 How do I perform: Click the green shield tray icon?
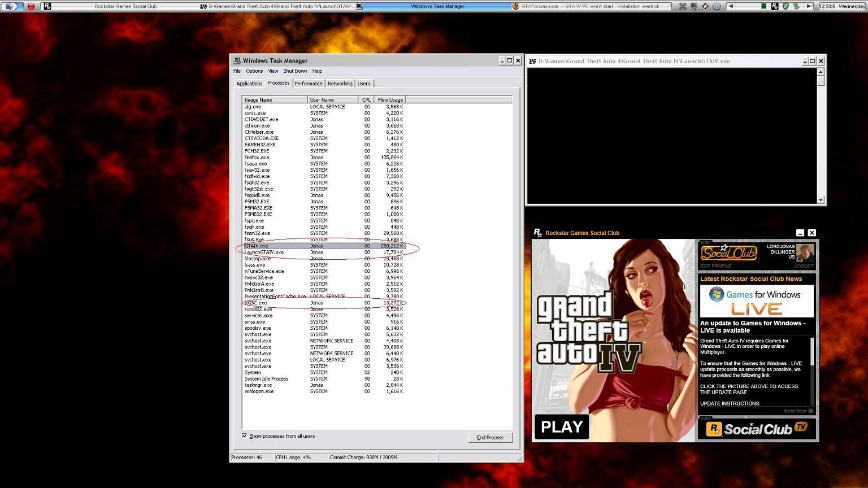(785, 6)
